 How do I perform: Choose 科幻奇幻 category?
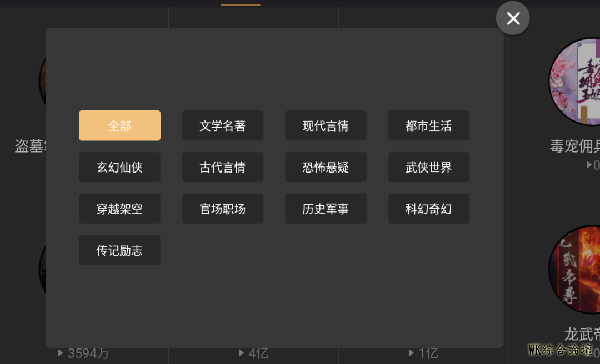[x=428, y=209]
